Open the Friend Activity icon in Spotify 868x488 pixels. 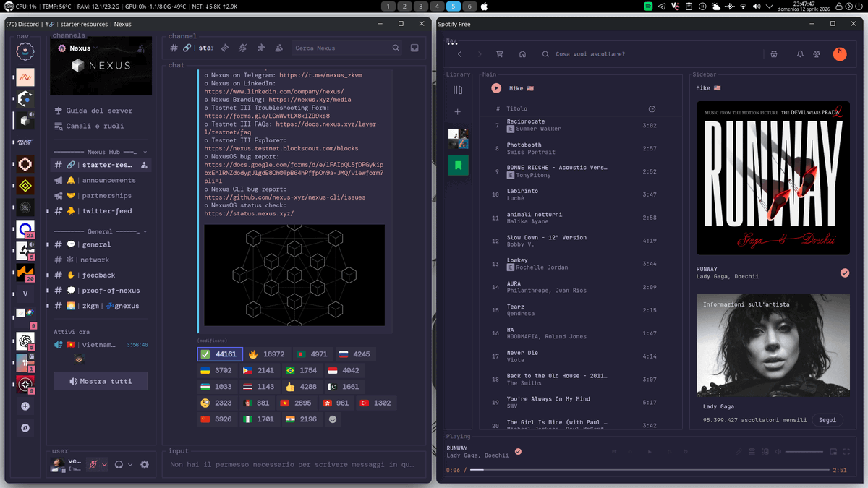pyautogui.click(x=815, y=54)
